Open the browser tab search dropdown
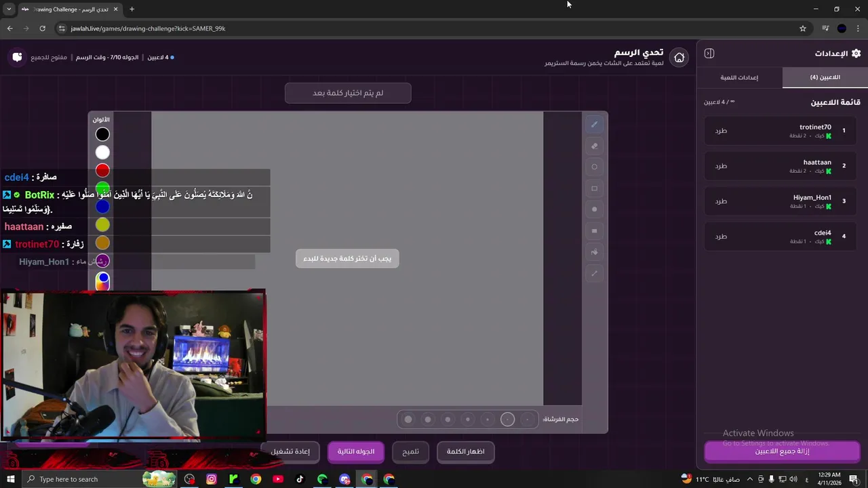Image resolution: width=868 pixels, height=488 pixels. click(9, 9)
